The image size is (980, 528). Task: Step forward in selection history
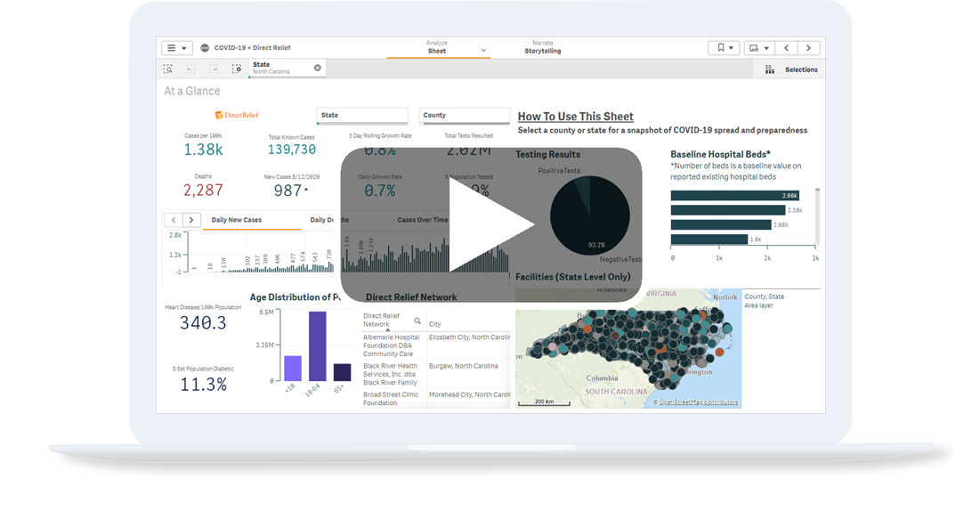tap(214, 69)
